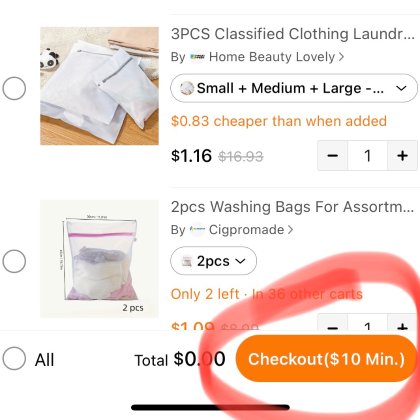This screenshot has width=420, height=420.
Task: Increase quantity of 2pcs Washing Bags
Action: point(402,322)
